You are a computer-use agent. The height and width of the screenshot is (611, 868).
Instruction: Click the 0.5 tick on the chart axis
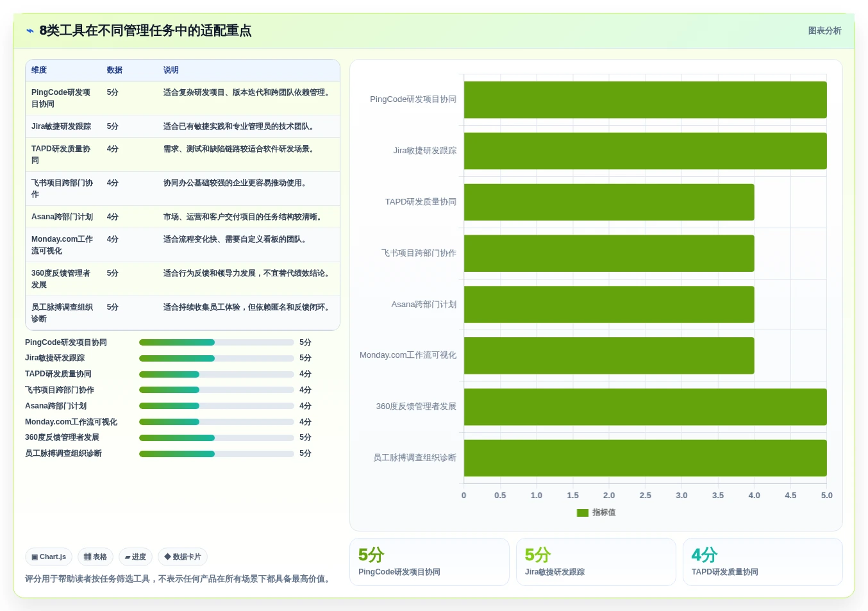(500, 496)
